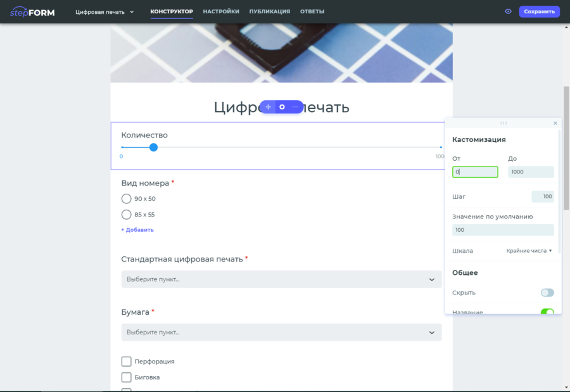The height and width of the screenshot is (392, 570).
Task: Open Шкала dropdown Крайние числа
Action: (x=529, y=251)
